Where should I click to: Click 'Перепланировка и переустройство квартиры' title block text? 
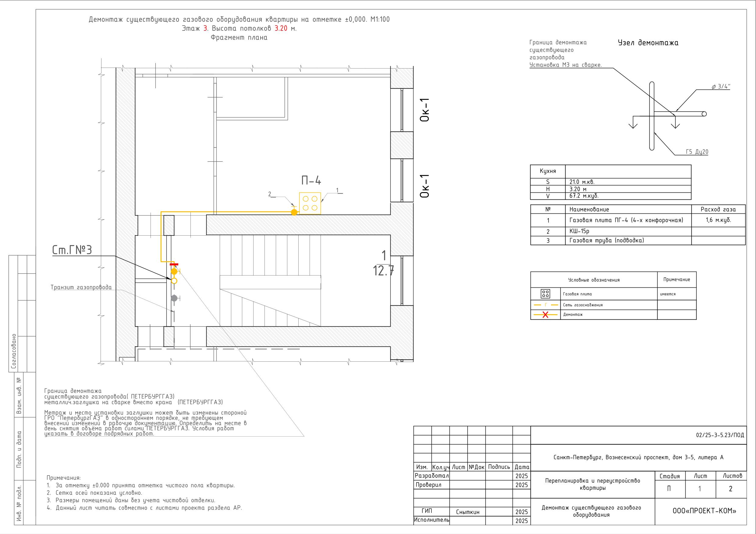coord(593,484)
